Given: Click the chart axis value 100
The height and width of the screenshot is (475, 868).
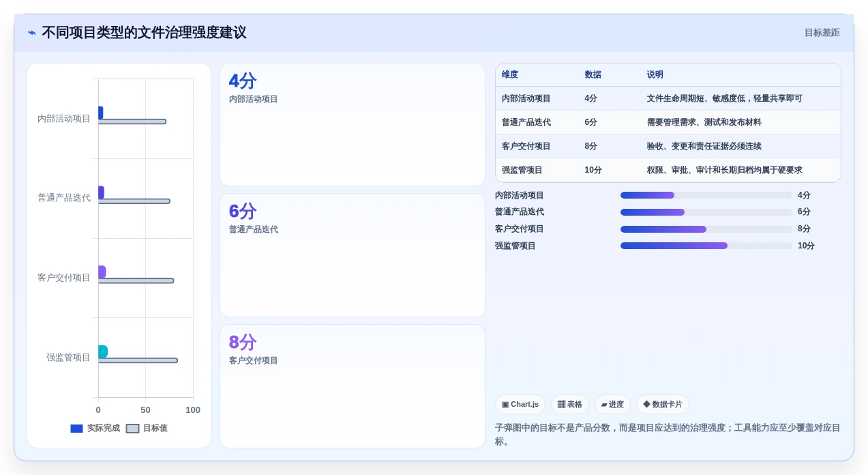Looking at the screenshot, I should pos(193,410).
